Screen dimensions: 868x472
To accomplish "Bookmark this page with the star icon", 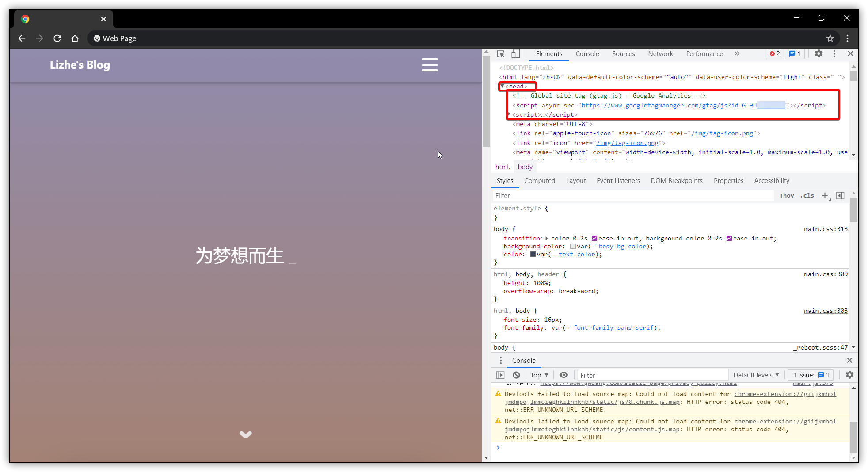I will (830, 38).
